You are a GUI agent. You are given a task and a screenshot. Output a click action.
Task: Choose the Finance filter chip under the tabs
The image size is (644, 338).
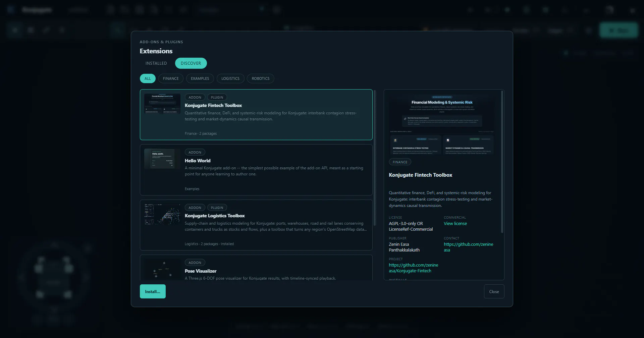tap(171, 78)
